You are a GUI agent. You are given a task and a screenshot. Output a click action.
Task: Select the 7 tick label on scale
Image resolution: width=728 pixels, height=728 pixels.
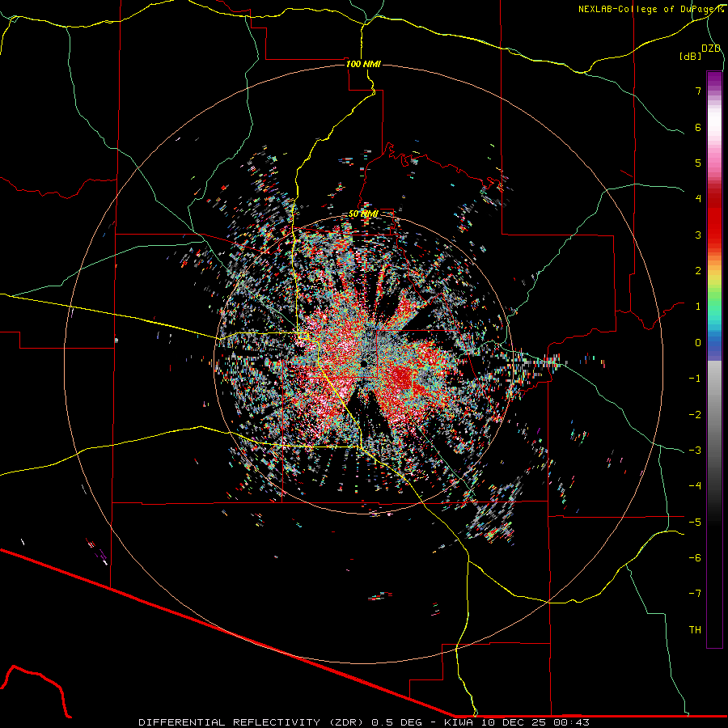click(x=698, y=91)
